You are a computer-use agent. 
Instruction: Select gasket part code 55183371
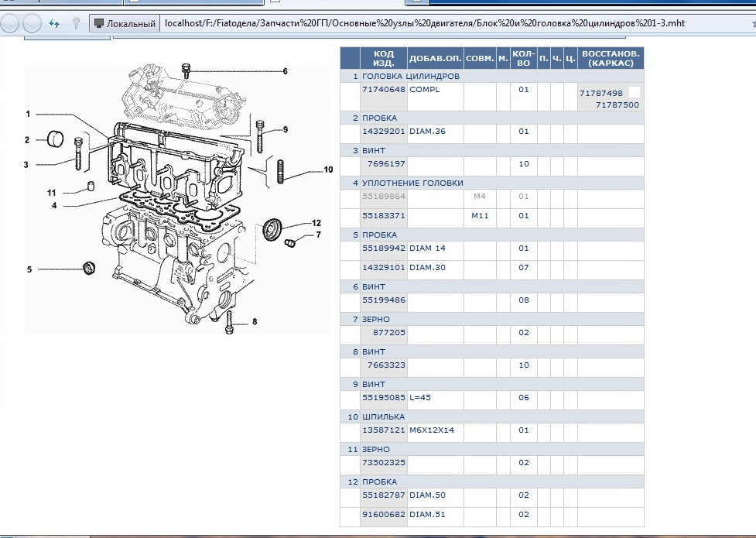click(x=384, y=216)
